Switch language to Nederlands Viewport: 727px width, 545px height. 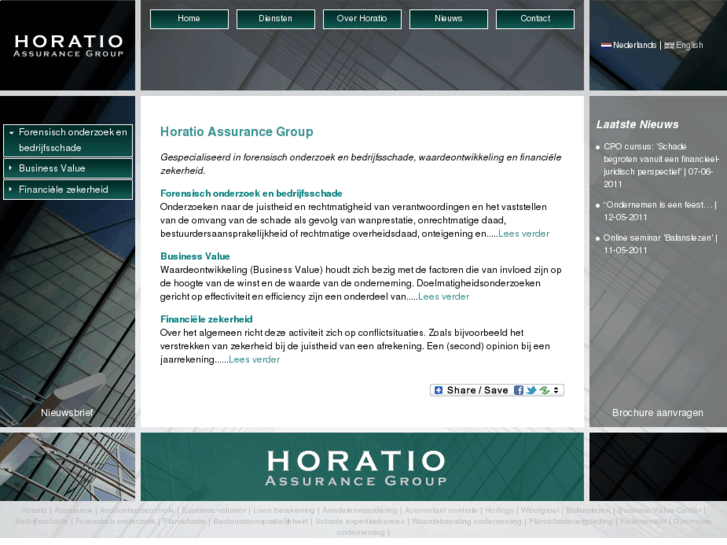[x=634, y=45]
